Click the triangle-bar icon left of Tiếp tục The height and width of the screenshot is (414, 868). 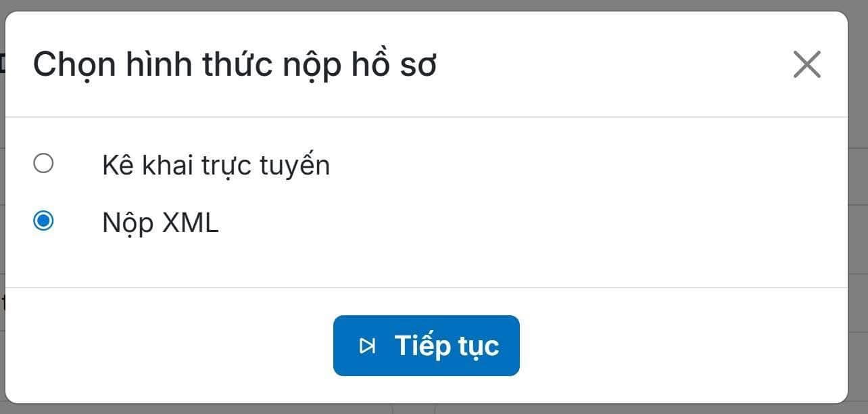367,346
